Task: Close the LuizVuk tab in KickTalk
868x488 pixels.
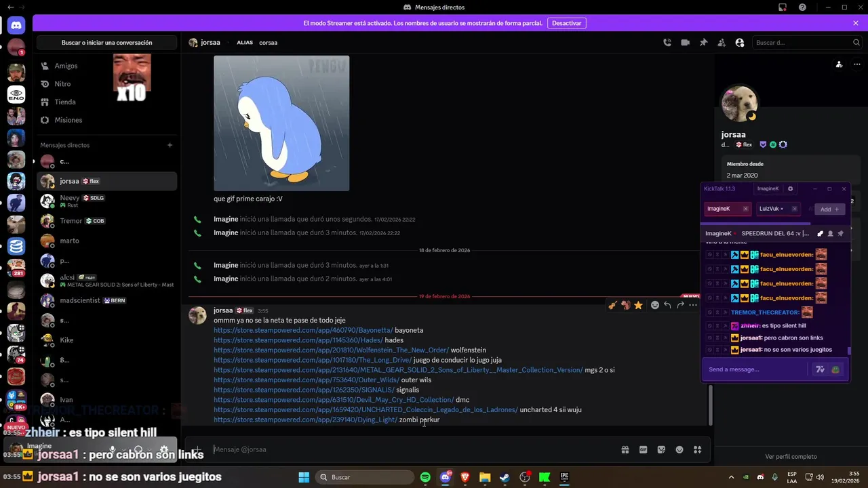Action: click(795, 209)
